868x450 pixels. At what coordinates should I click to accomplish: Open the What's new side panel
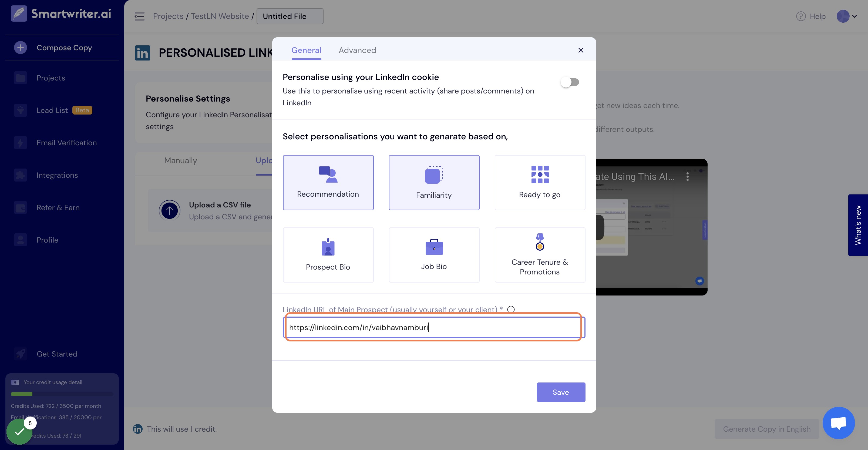[x=858, y=225]
